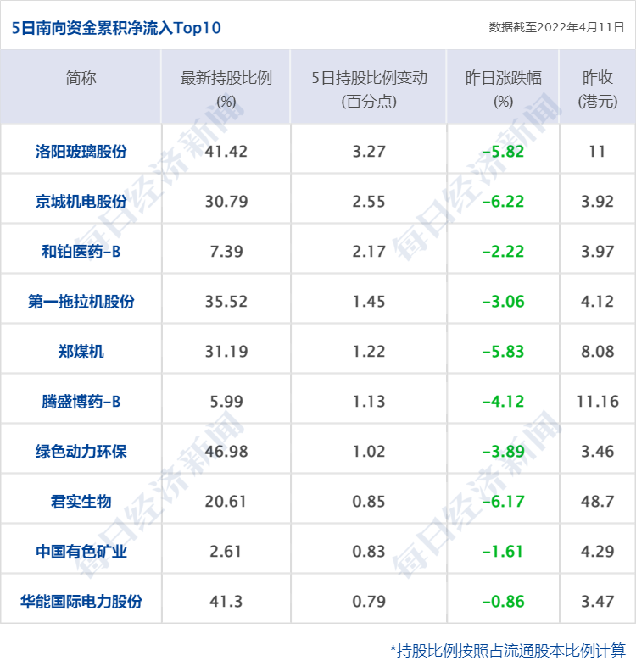
Task: Click holding ratio value 30.79
Action: [226, 202]
